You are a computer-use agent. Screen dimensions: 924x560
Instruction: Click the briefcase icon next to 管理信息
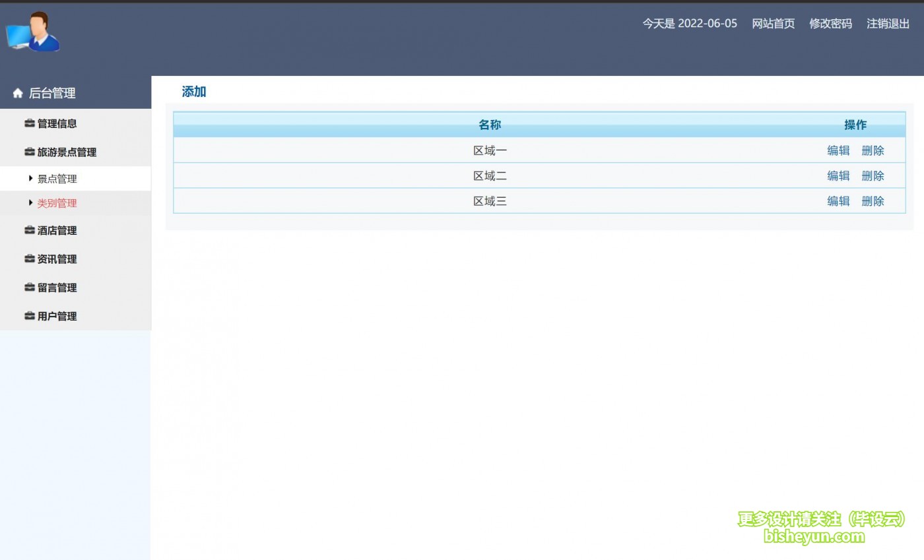click(29, 123)
